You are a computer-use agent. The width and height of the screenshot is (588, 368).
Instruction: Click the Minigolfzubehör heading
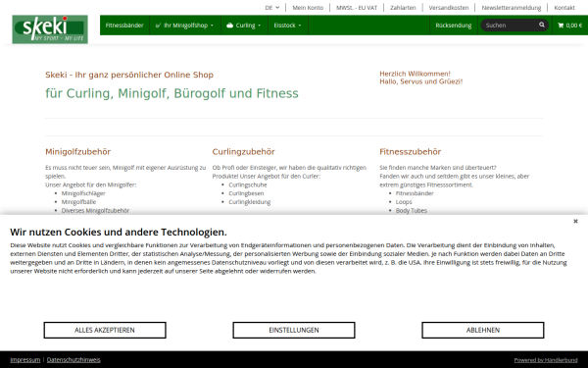78,152
